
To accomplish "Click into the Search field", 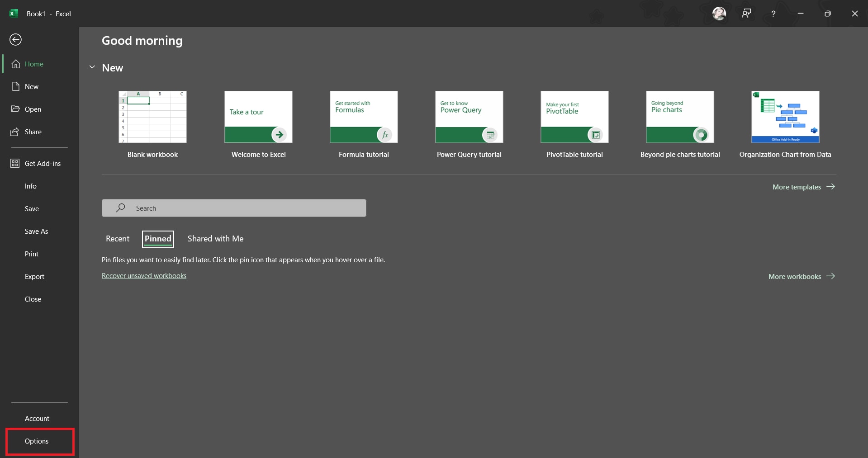I will 234,208.
